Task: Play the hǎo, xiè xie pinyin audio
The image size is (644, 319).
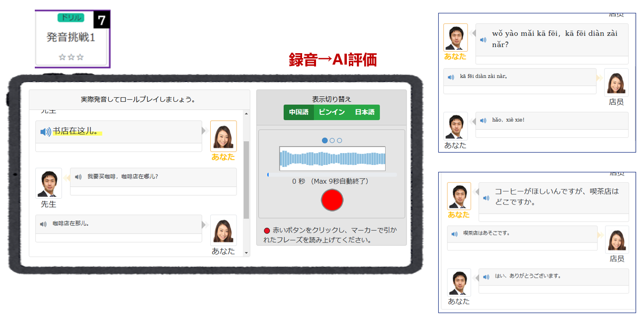Action: click(x=483, y=120)
